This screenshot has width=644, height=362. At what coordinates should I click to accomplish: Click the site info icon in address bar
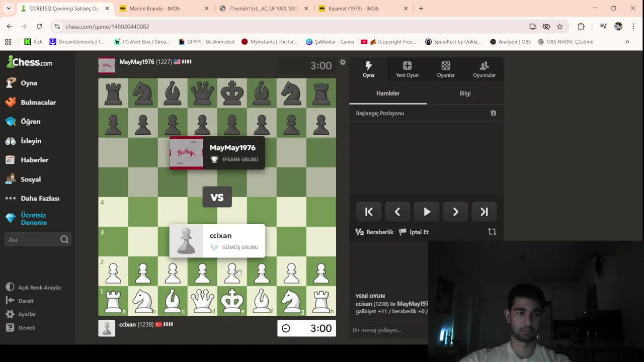pyautogui.click(x=57, y=26)
